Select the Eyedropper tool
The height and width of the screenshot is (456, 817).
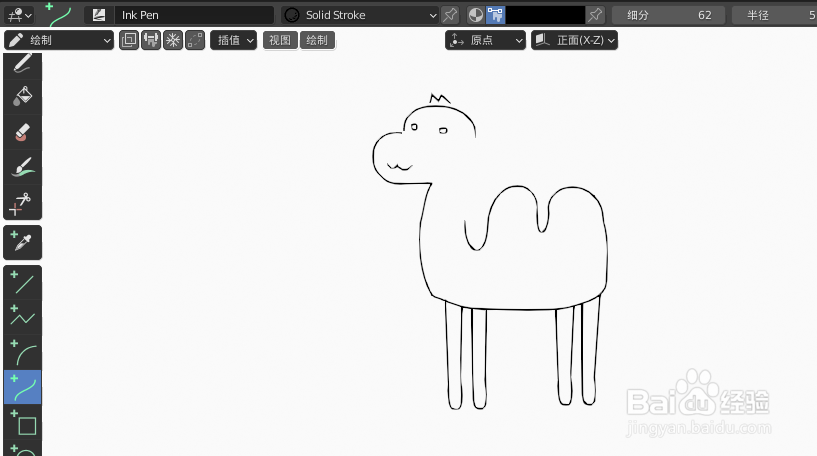pyautogui.click(x=22, y=242)
